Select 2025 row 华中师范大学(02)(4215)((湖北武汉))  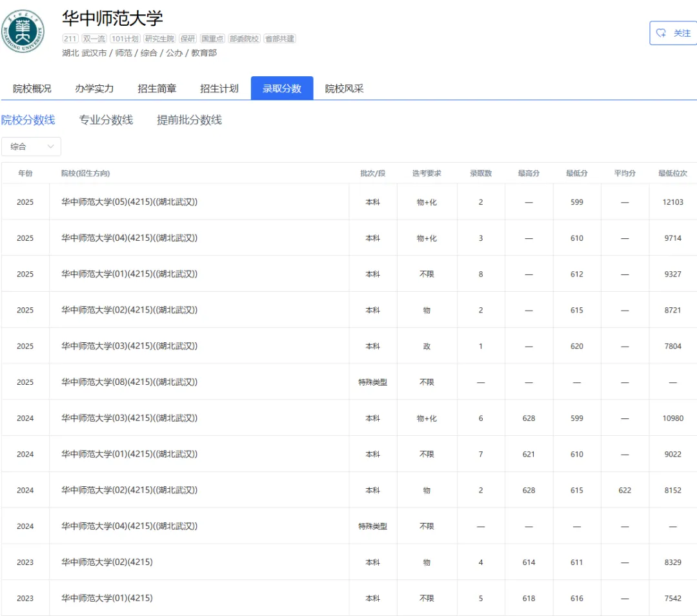click(x=349, y=310)
